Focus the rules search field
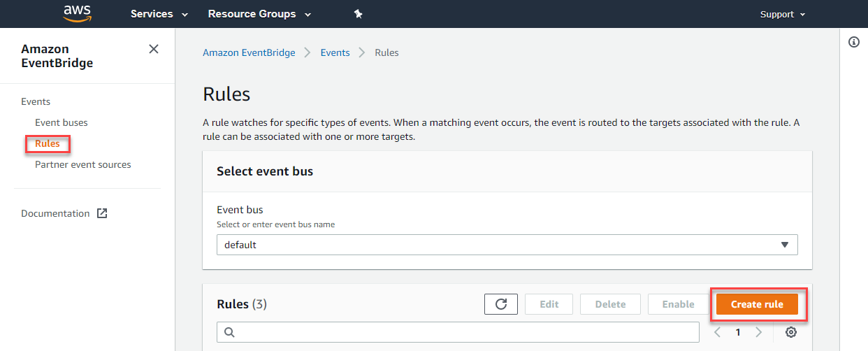 click(x=458, y=332)
